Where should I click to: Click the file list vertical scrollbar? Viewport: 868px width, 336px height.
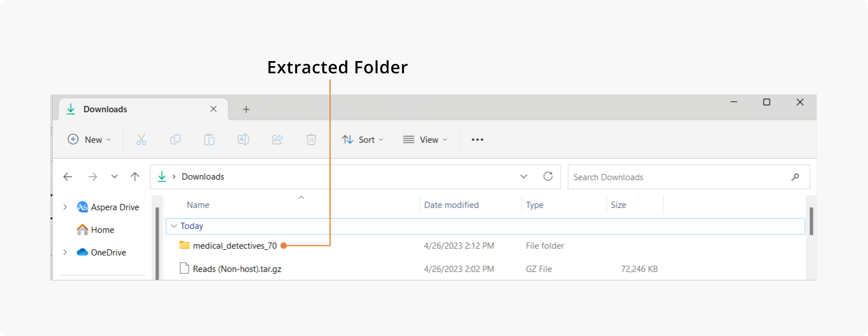[x=811, y=221]
